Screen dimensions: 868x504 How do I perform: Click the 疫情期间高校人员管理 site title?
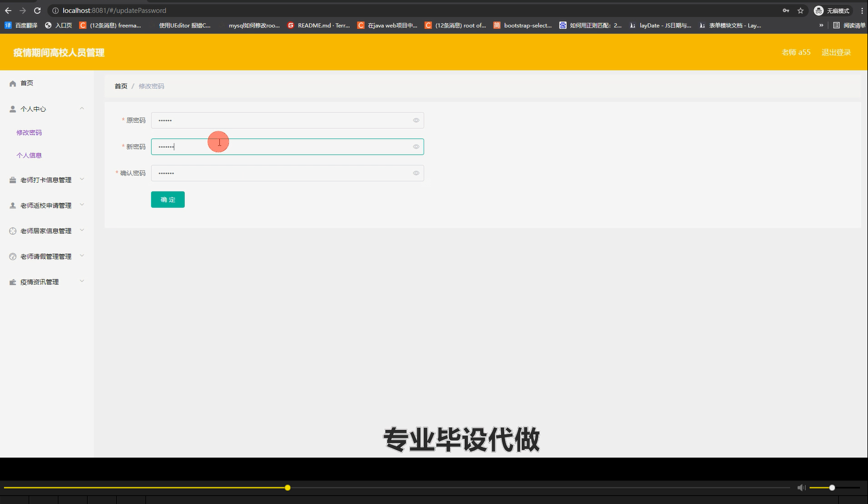(59, 52)
